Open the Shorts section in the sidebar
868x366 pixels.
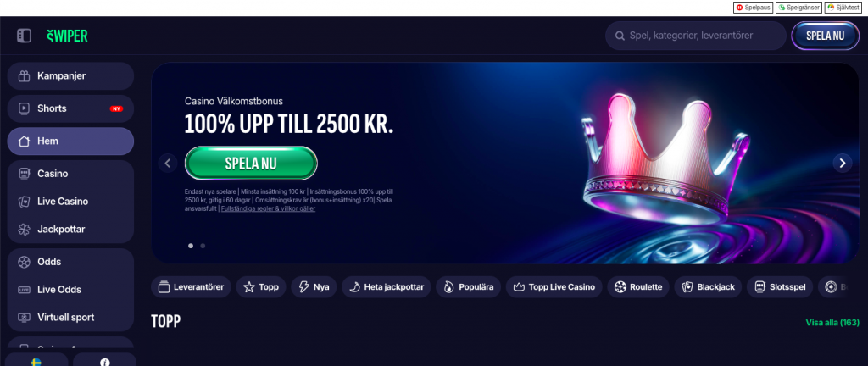pos(70,108)
